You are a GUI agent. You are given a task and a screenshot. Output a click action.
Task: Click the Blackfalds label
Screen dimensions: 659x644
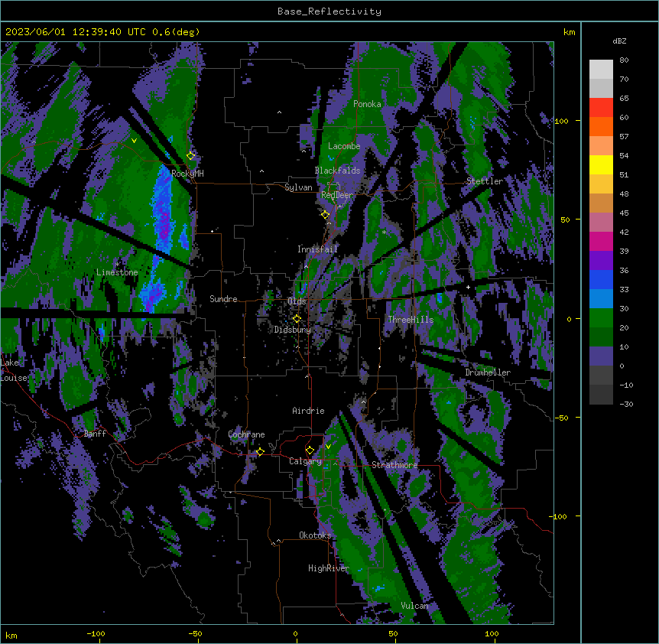337,171
